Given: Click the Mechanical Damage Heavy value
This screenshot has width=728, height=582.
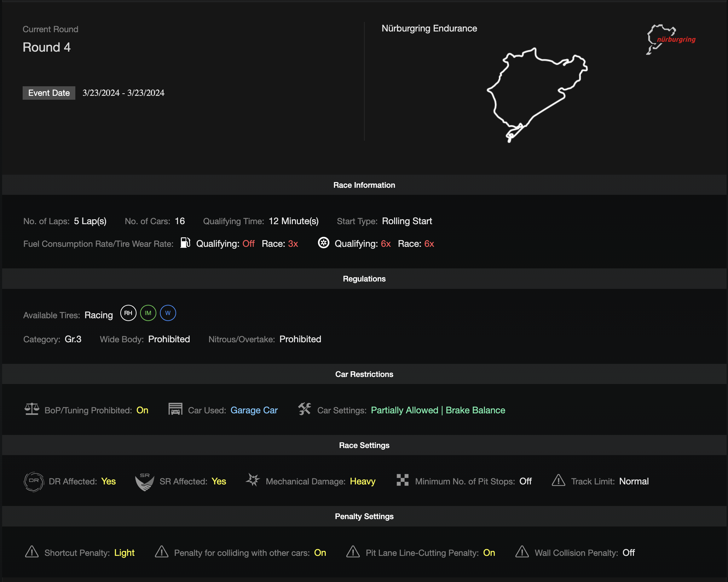Looking at the screenshot, I should coord(363,482).
